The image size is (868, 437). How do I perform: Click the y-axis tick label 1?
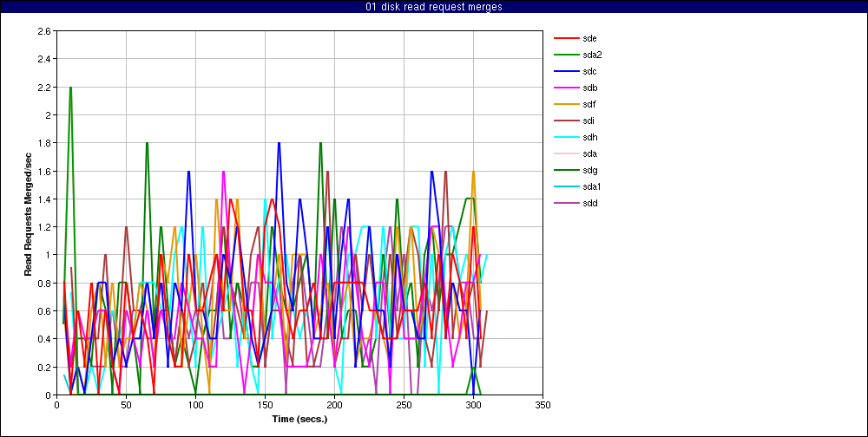(49, 255)
